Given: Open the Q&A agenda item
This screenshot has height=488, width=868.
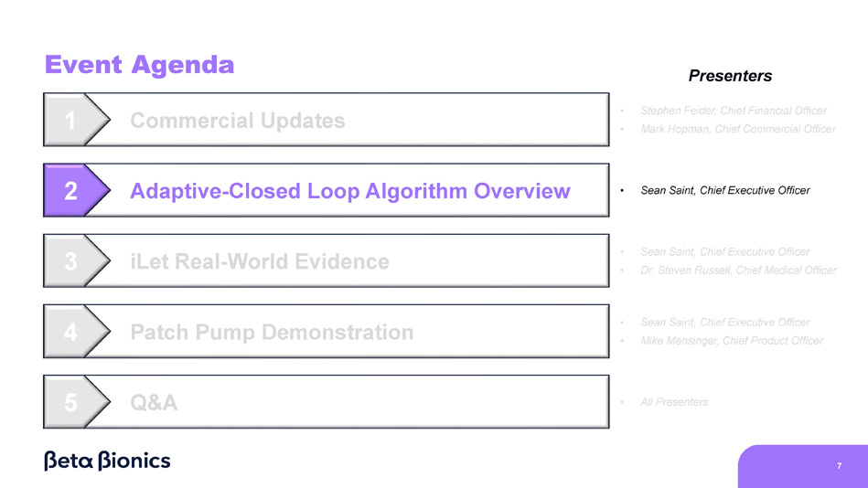Looking at the screenshot, I should pos(154,402).
